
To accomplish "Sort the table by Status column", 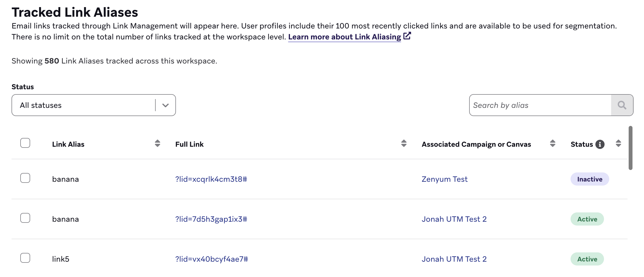I will click(x=618, y=144).
